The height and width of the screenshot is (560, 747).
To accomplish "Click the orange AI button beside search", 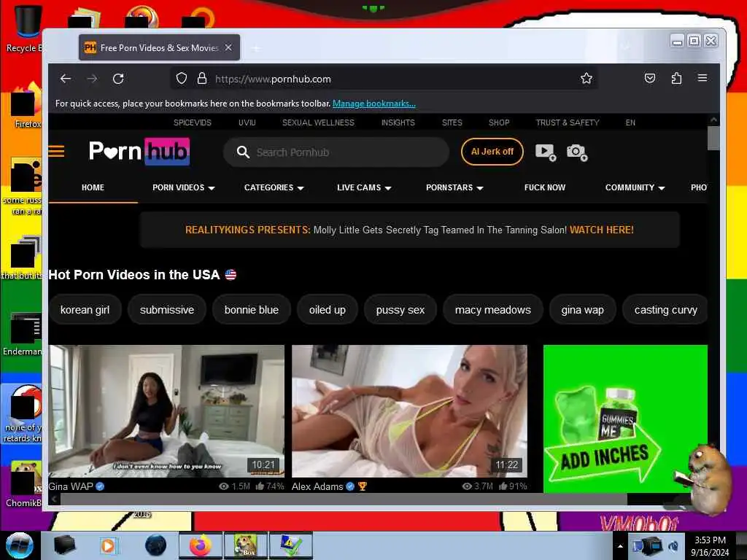I will (492, 152).
